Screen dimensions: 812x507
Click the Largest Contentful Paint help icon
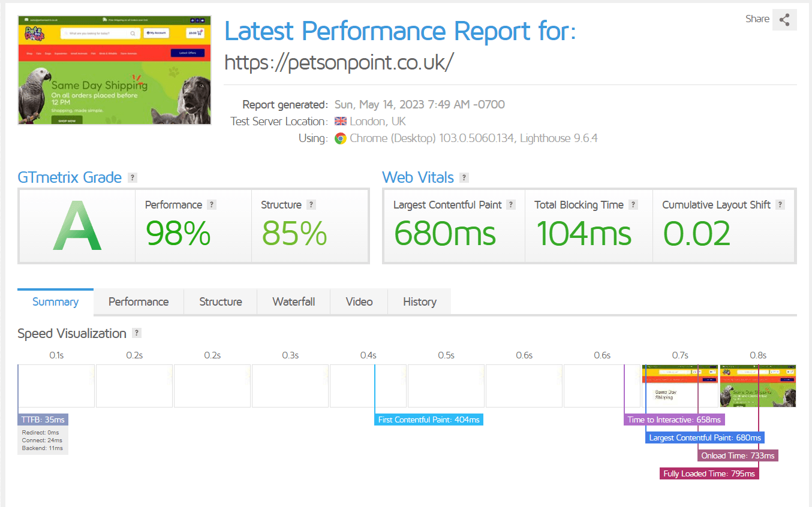(x=511, y=204)
